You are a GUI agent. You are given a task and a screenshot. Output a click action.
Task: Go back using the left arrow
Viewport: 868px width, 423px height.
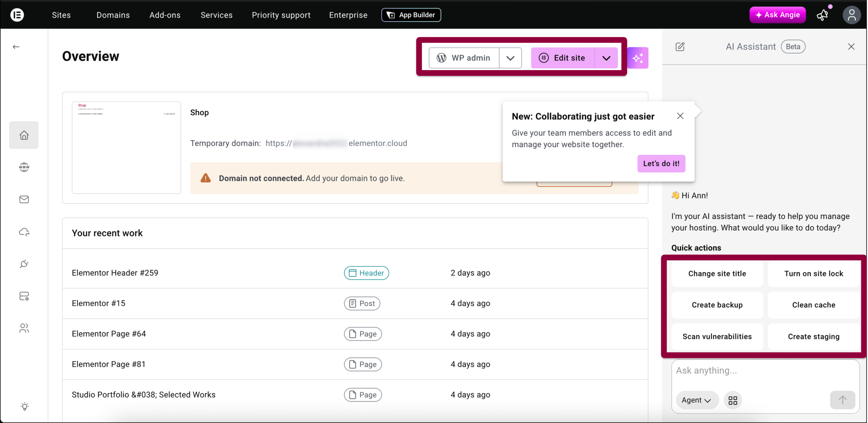tap(16, 47)
